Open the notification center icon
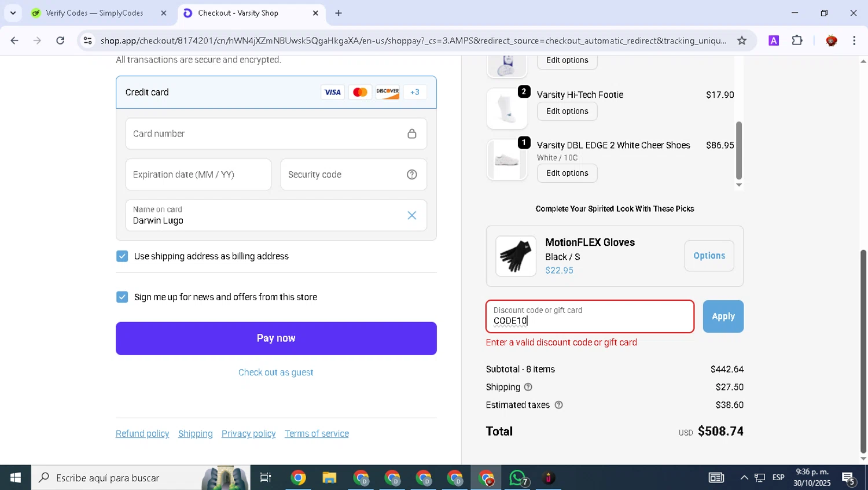The width and height of the screenshot is (868, 490). 848,478
